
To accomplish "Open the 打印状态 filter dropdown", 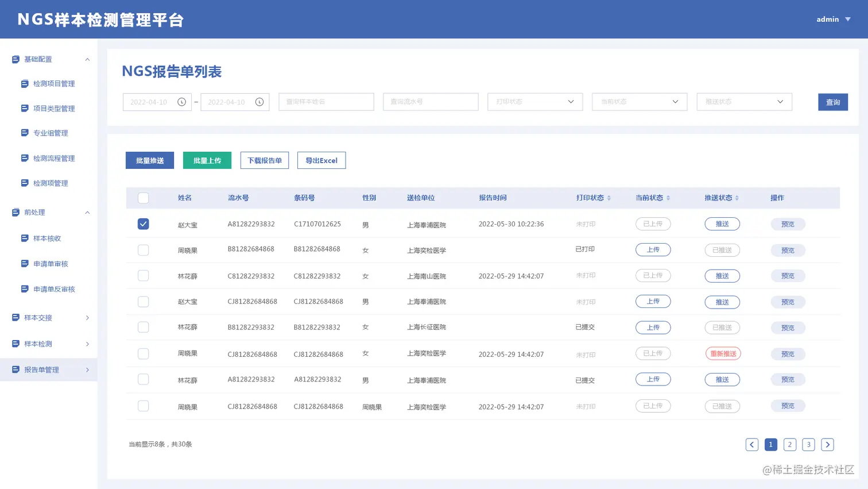I will click(x=535, y=102).
